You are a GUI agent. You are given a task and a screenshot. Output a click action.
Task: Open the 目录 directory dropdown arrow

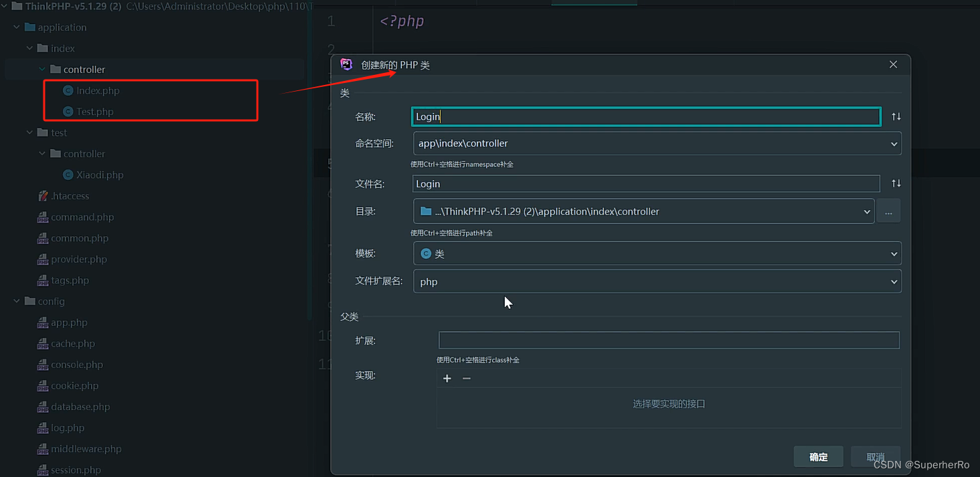867,211
